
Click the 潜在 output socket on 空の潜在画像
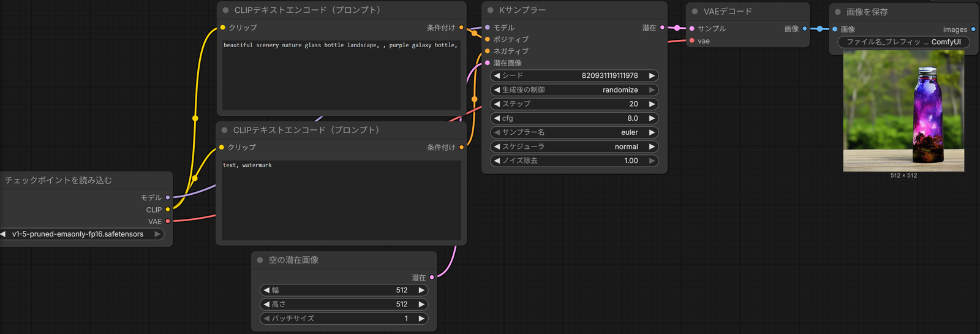point(432,278)
